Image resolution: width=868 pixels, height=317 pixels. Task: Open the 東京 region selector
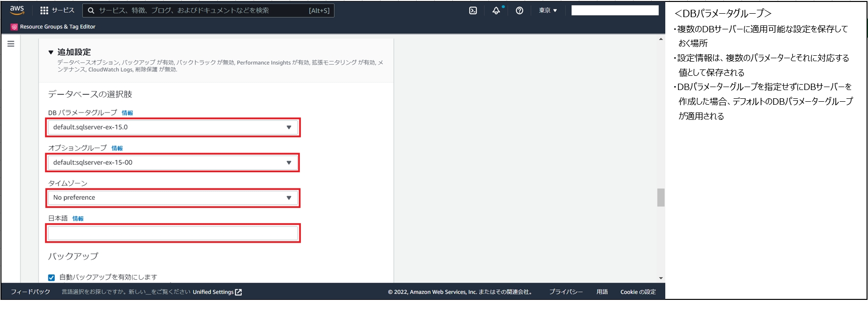pos(548,10)
